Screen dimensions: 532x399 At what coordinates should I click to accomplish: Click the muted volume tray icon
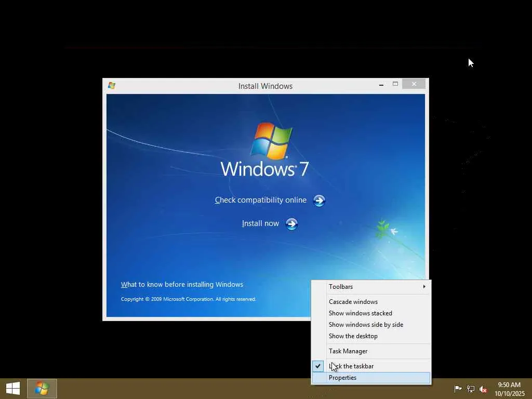483,389
